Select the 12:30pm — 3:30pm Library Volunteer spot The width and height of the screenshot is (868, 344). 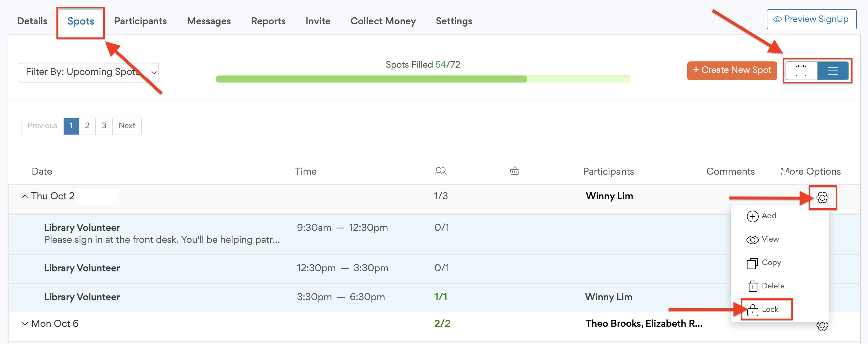click(x=434, y=269)
